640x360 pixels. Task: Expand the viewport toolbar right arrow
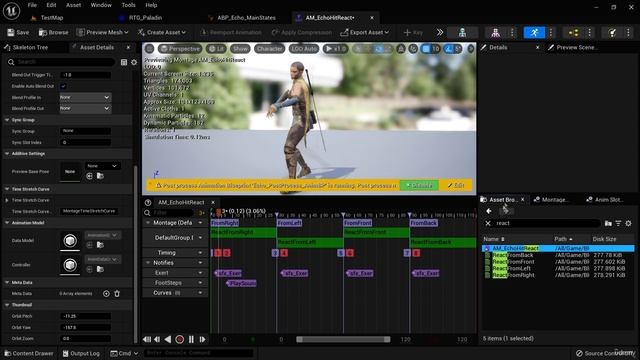click(x=471, y=49)
